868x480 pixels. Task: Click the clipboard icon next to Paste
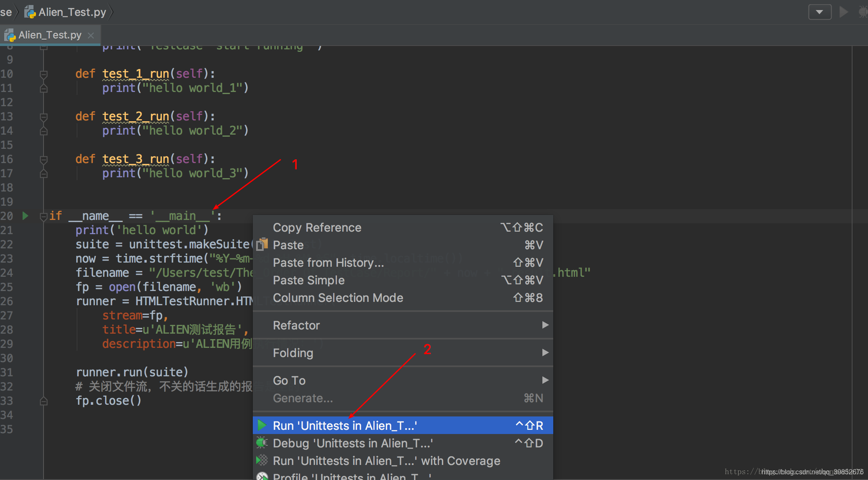(262, 245)
